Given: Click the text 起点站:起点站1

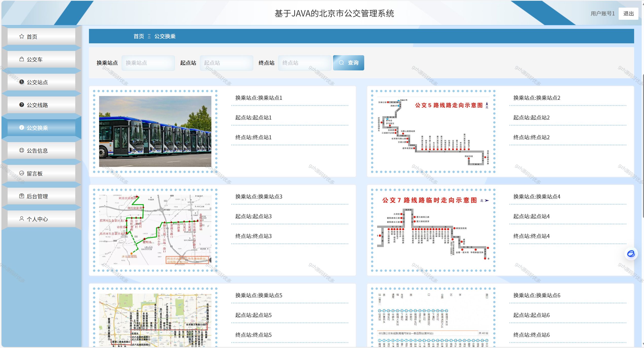Looking at the screenshot, I should click(x=253, y=118).
